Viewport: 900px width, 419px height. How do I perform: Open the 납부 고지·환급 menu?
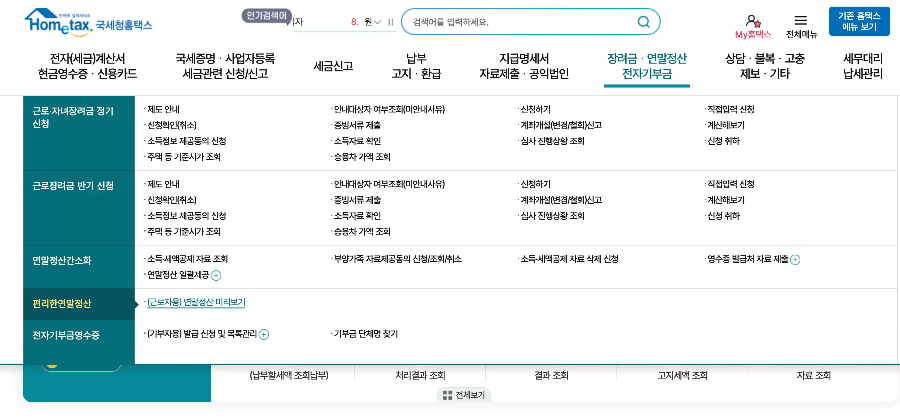coord(416,66)
